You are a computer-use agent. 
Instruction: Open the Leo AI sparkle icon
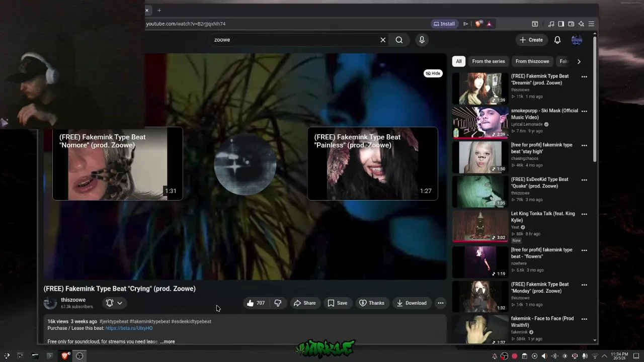click(x=581, y=24)
